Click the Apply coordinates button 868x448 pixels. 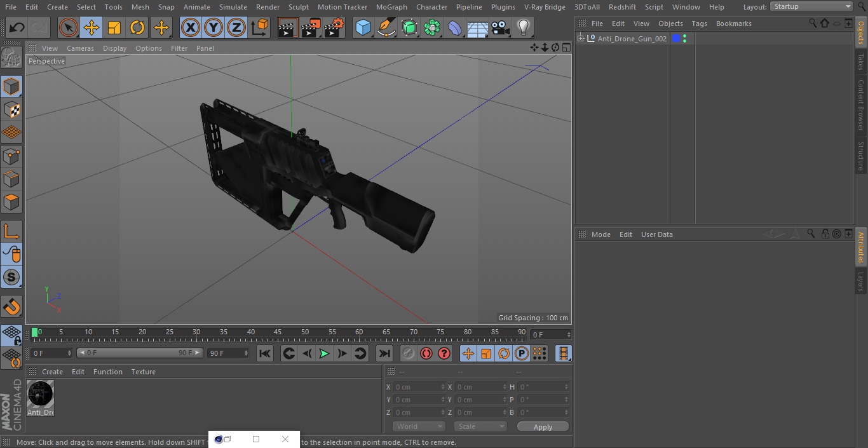click(543, 427)
